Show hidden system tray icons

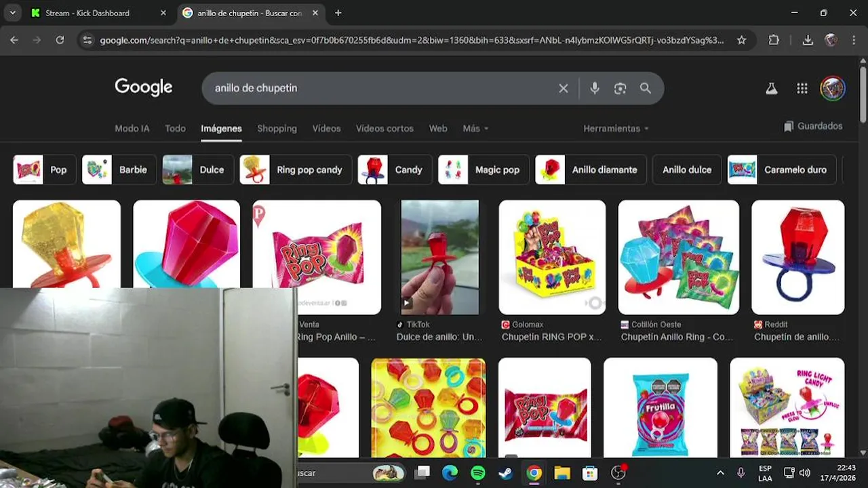tap(720, 472)
